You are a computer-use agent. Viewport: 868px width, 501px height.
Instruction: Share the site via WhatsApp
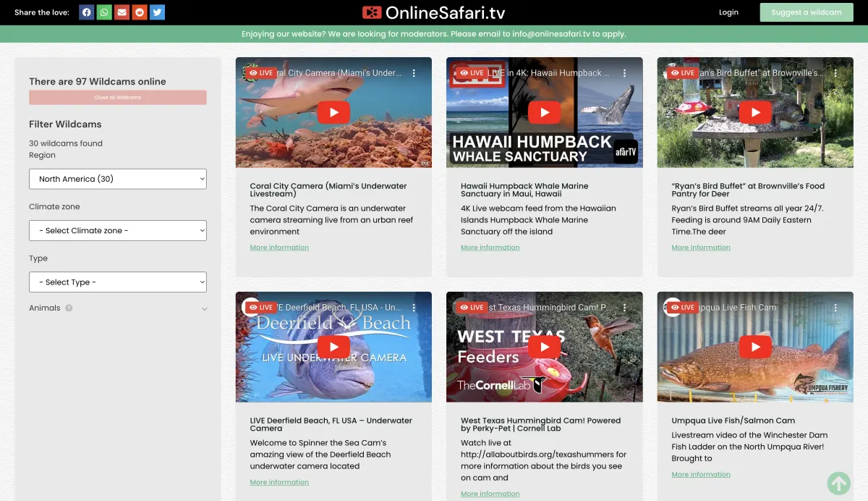tap(104, 12)
